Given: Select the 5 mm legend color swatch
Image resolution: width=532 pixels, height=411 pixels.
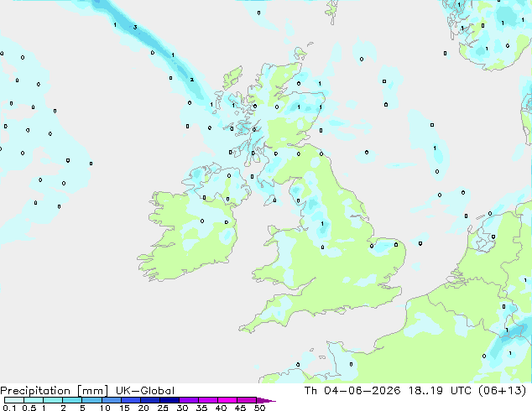Looking at the screenshot, I should click(x=91, y=400).
